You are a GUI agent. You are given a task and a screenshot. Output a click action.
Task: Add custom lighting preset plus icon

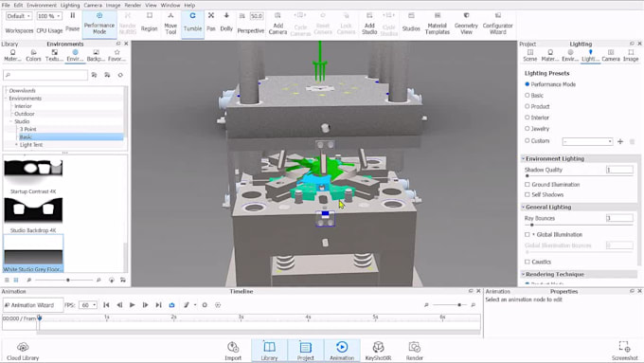point(620,141)
